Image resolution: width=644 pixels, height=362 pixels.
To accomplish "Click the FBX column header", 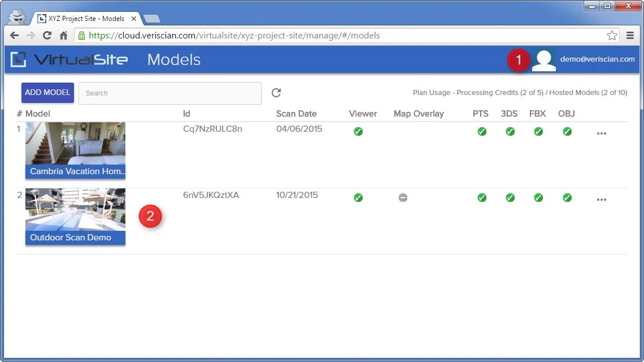I will point(537,114).
